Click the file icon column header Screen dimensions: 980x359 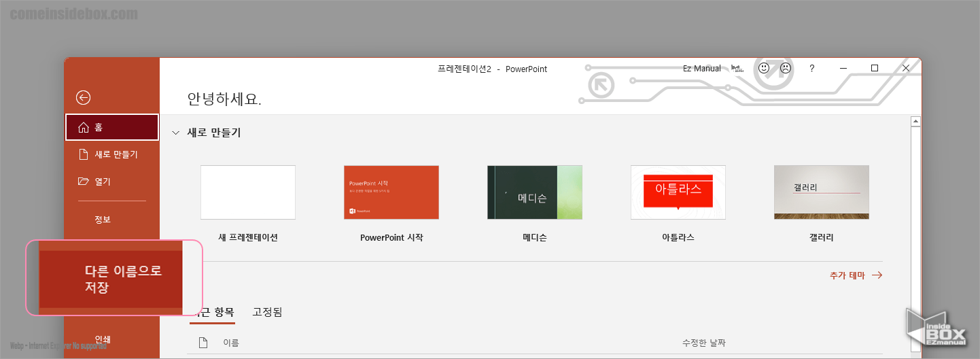tap(203, 343)
